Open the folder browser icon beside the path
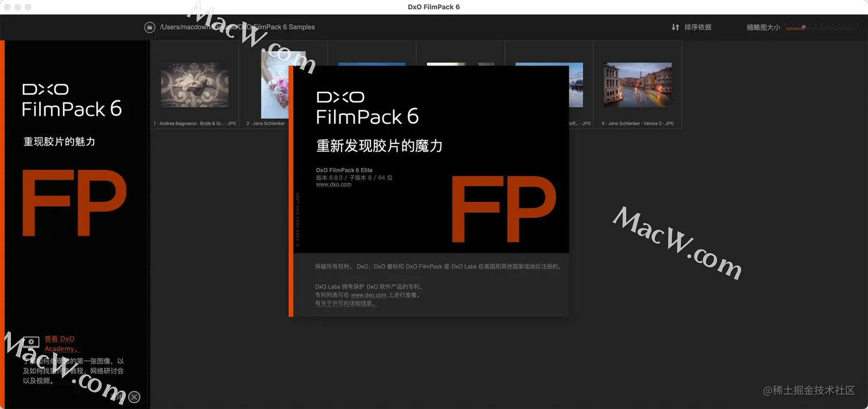The height and width of the screenshot is (409, 868). point(149,27)
